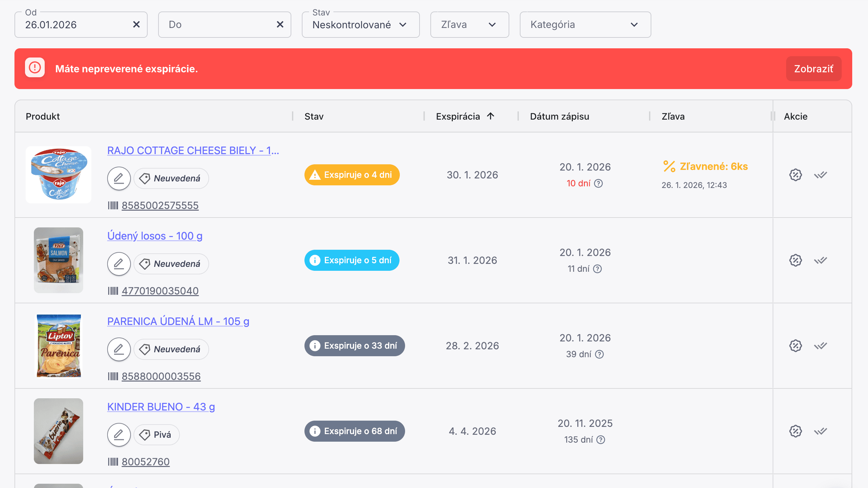Sort by the Exspirácia column header
This screenshot has height=488, width=868.
[x=458, y=116]
